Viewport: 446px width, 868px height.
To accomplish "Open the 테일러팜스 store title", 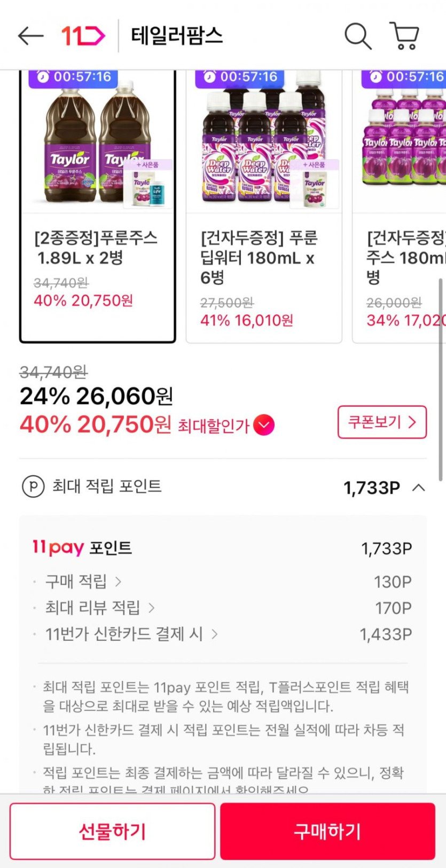I will pos(177,36).
